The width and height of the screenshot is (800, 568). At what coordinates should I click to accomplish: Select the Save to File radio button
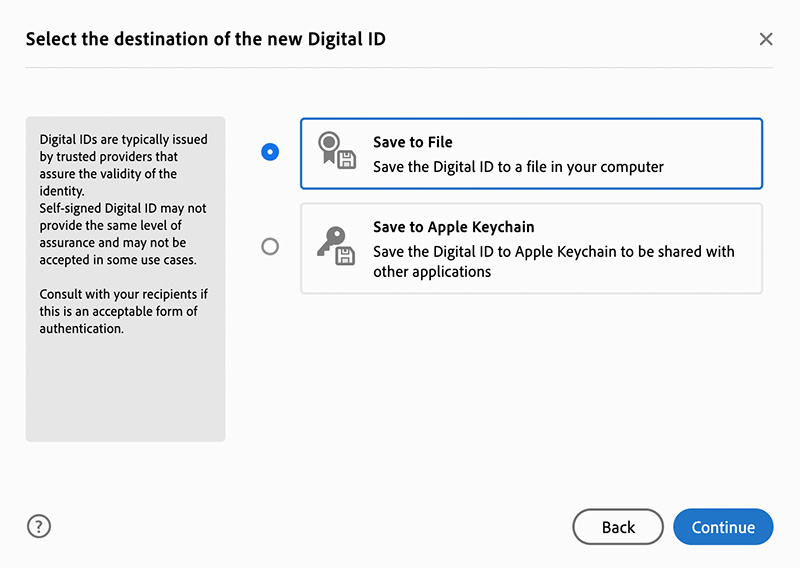pyautogui.click(x=270, y=152)
